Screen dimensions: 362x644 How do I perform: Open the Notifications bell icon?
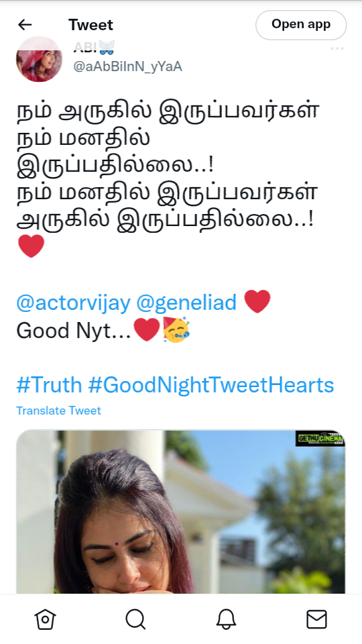(x=226, y=619)
